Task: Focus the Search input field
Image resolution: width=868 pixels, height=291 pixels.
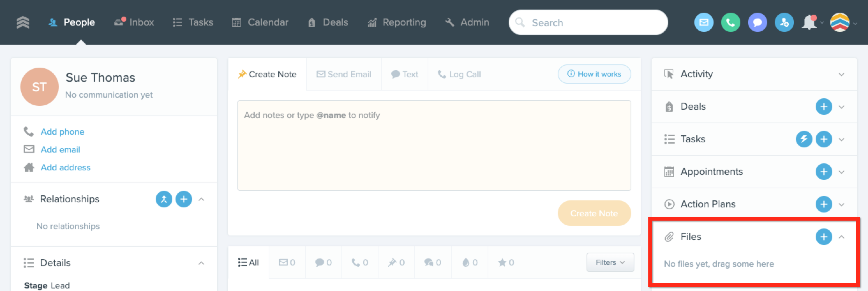Action: [x=588, y=23]
